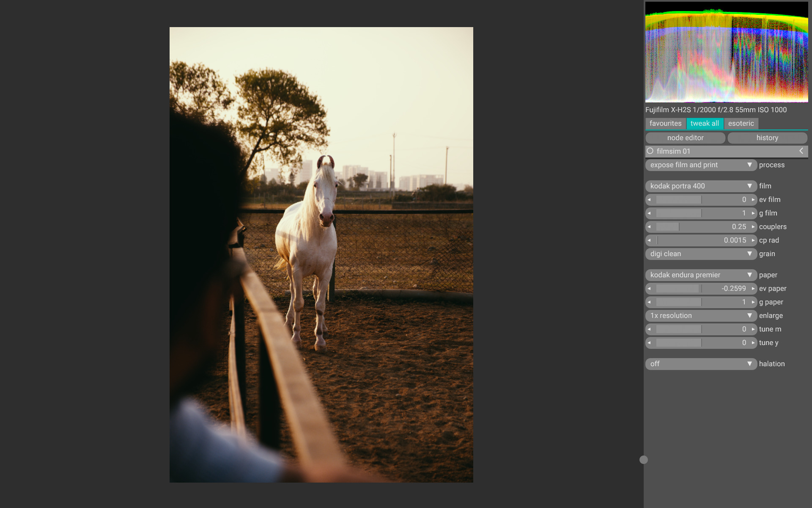Click the couplers slider bar
812x508 pixels.
(701, 226)
